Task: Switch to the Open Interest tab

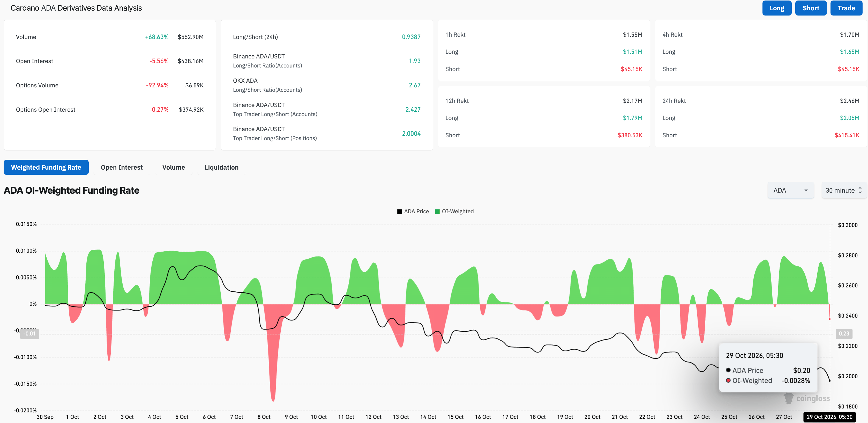Action: point(122,167)
